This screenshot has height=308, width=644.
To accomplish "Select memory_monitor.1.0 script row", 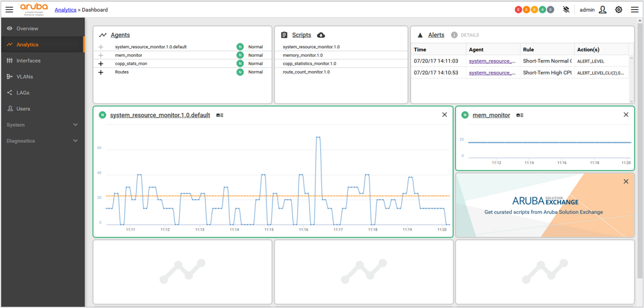I will tap(341, 55).
